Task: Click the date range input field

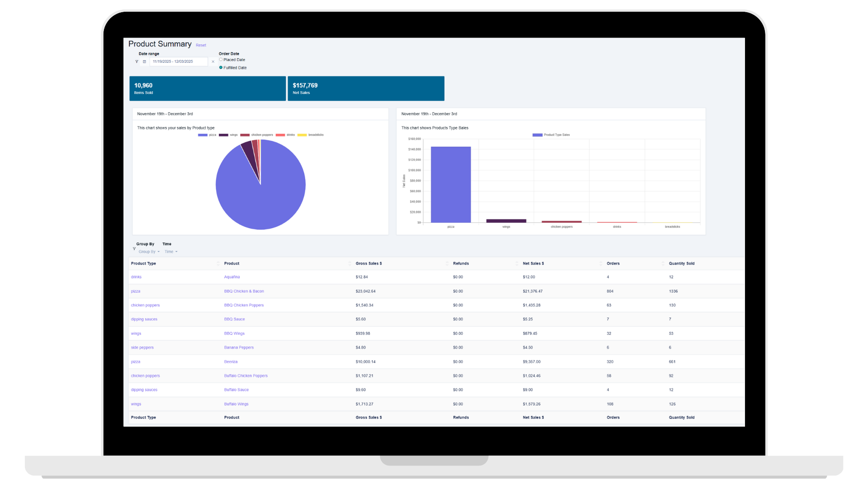Action: coord(179,61)
